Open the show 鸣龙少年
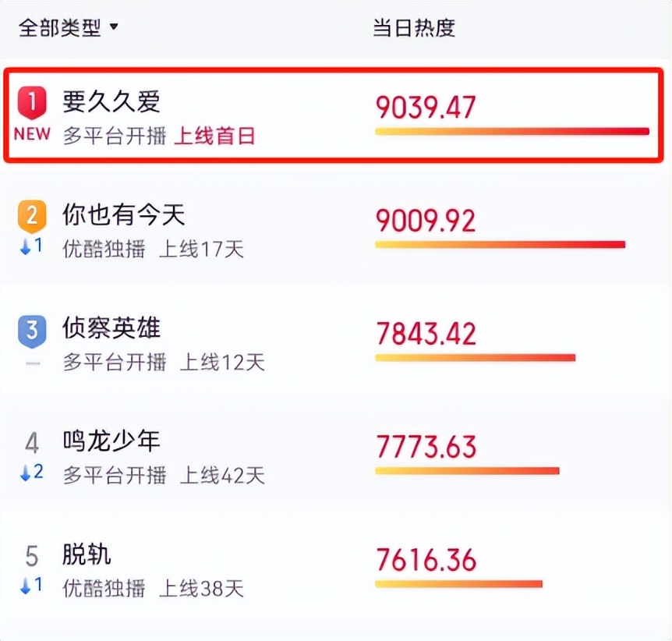The height and width of the screenshot is (641, 672). tap(111, 441)
